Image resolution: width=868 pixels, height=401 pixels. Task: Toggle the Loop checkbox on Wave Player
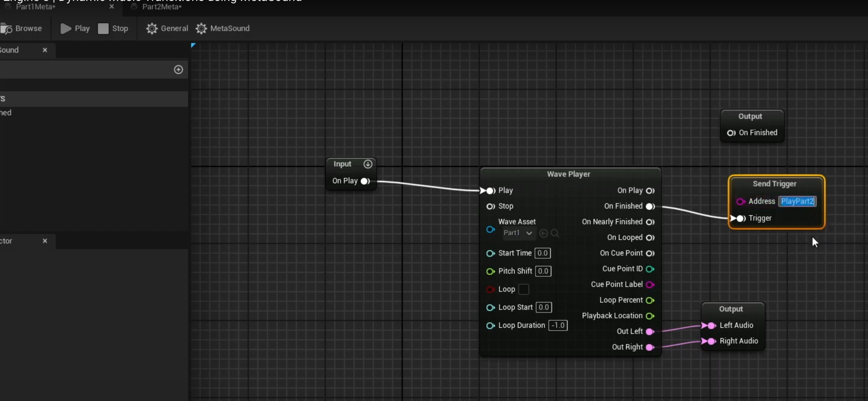pos(524,289)
